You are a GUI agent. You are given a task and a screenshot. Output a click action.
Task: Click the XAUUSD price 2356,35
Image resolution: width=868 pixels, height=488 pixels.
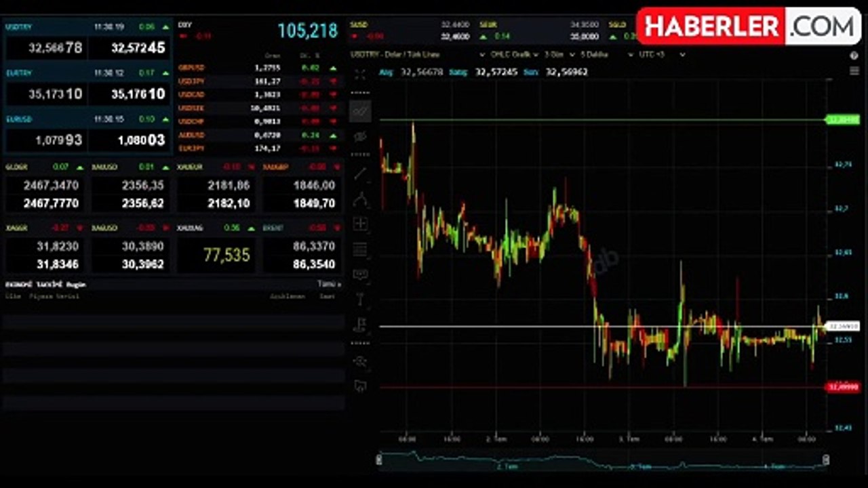(142, 185)
